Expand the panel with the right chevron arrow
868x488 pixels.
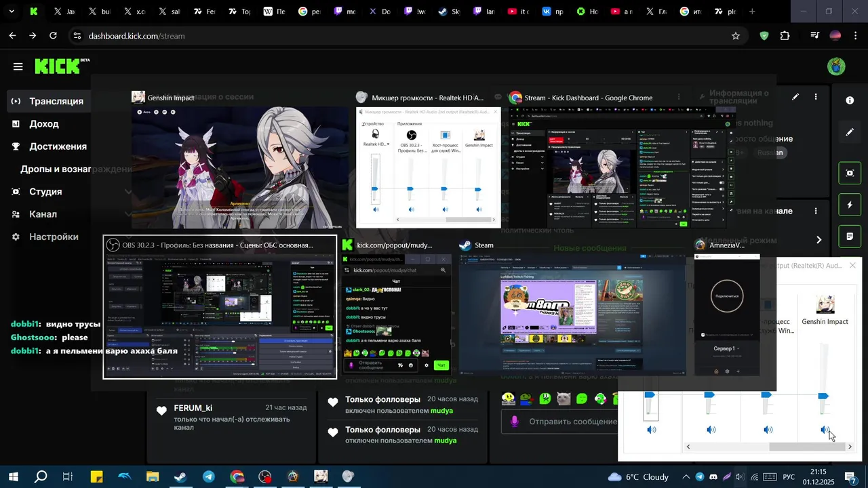818,239
